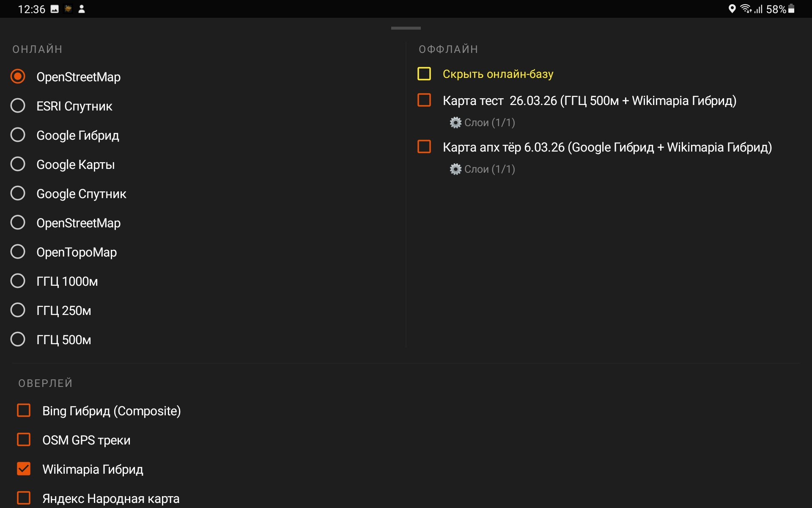Enable Bing Гибрид (Composite) overlay
812x508 pixels.
tap(24, 410)
